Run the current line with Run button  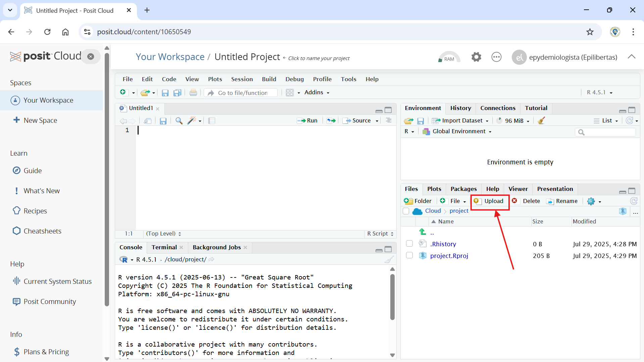307,121
